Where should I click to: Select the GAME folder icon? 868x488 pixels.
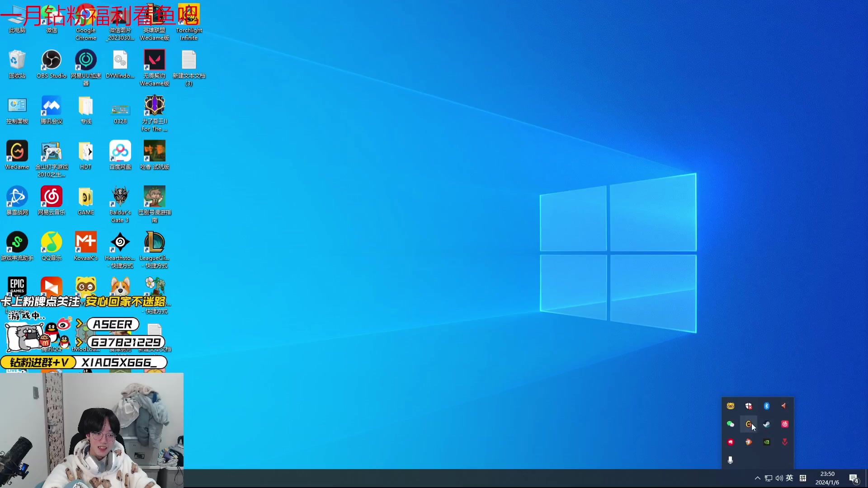click(x=86, y=200)
